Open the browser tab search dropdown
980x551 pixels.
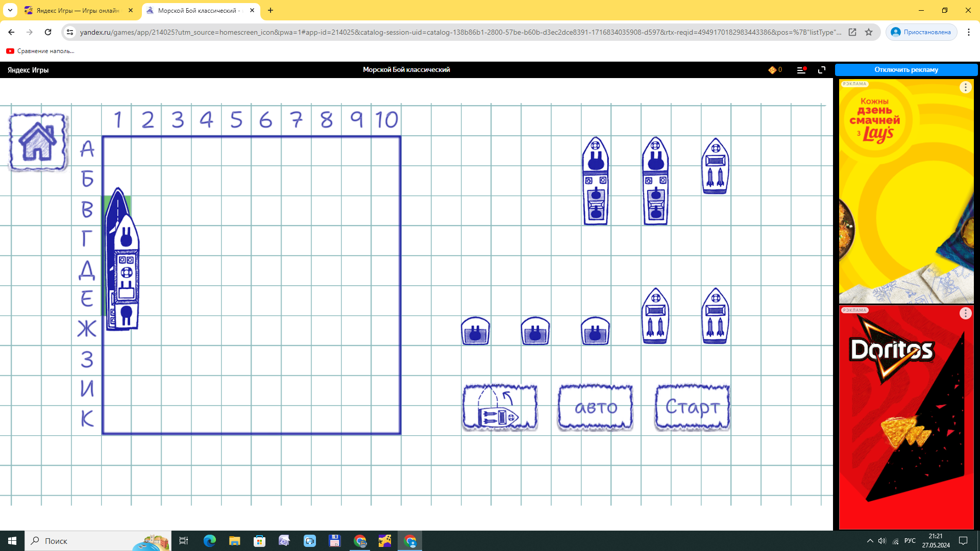(x=10, y=10)
